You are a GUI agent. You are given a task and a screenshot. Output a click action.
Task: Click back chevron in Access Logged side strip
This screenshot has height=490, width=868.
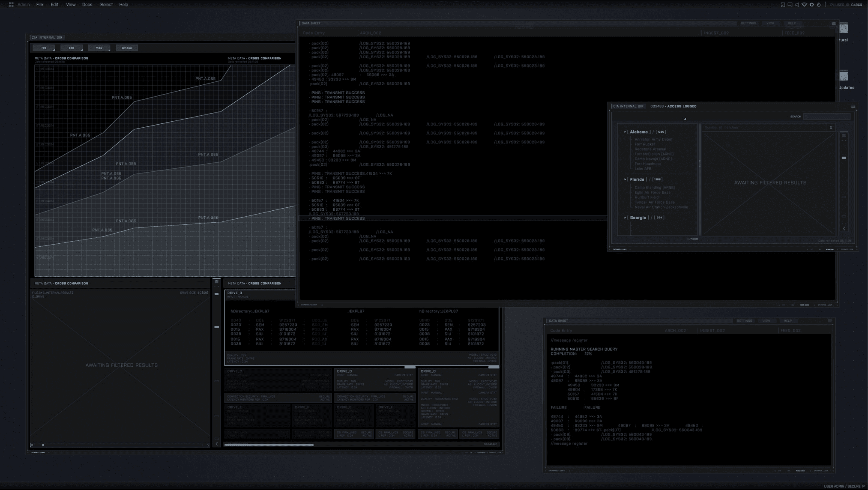coord(844,228)
